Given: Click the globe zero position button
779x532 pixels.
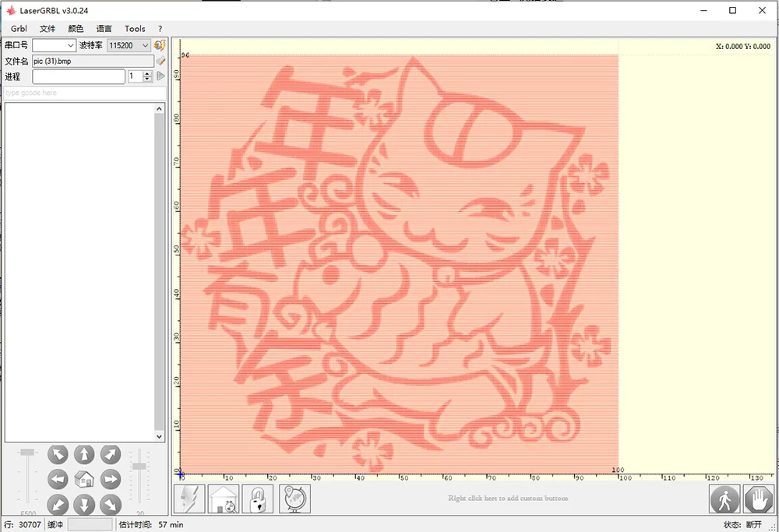Looking at the screenshot, I should [x=294, y=499].
